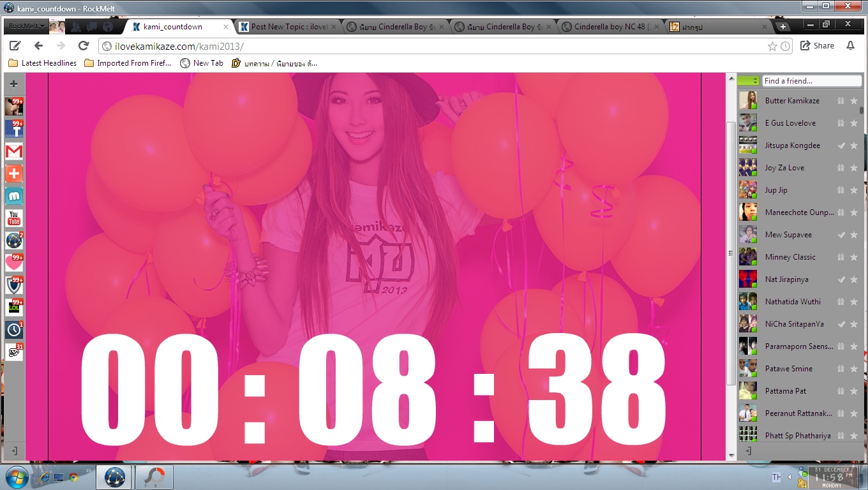Add a new app with the plus icon in left edge
868x490 pixels.
(13, 84)
